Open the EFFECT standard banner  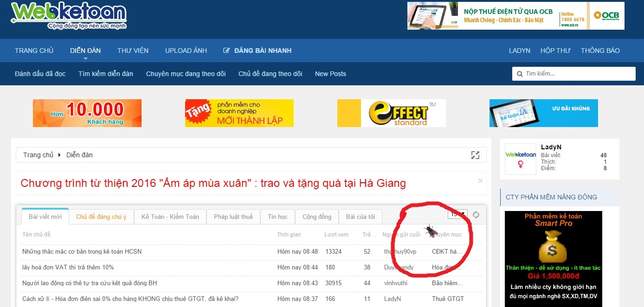pyautogui.click(x=391, y=113)
